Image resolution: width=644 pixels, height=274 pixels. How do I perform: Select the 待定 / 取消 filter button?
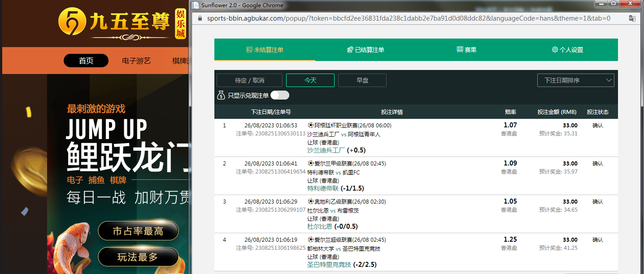point(249,80)
